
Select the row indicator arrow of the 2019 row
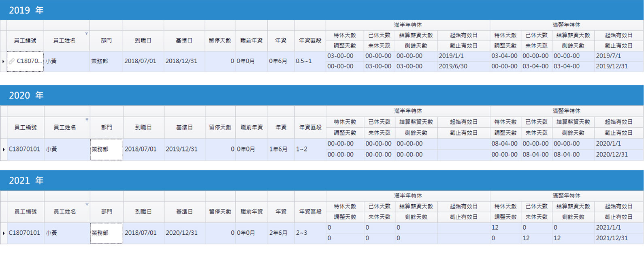click(3, 62)
